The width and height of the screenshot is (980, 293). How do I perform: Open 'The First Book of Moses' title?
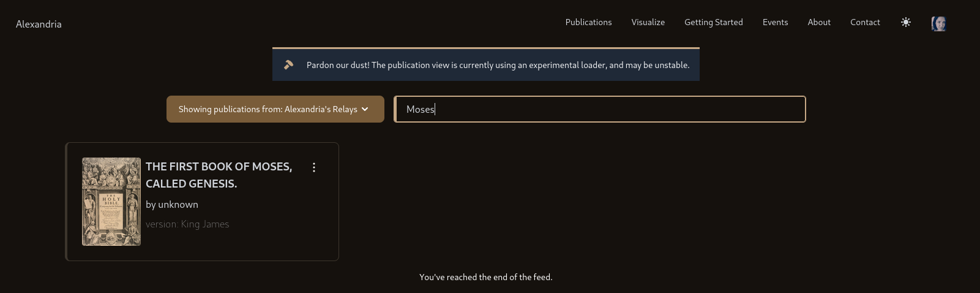[x=219, y=175]
